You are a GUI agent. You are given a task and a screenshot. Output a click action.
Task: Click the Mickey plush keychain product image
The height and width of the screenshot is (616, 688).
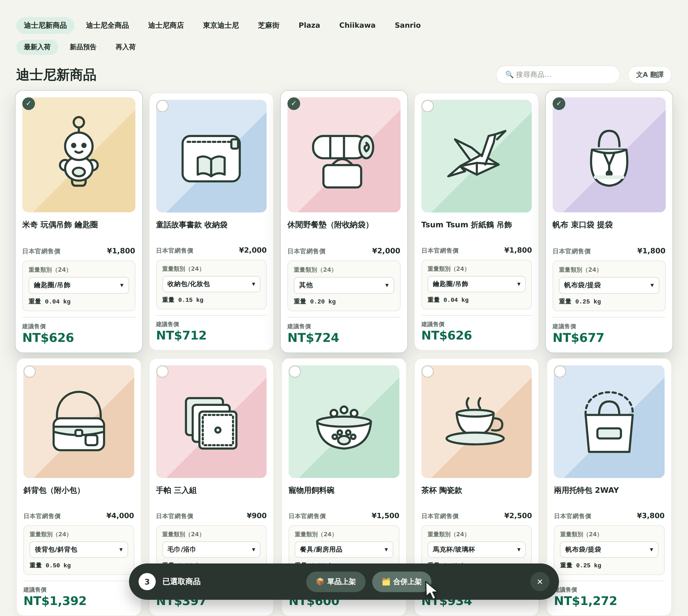(79, 155)
